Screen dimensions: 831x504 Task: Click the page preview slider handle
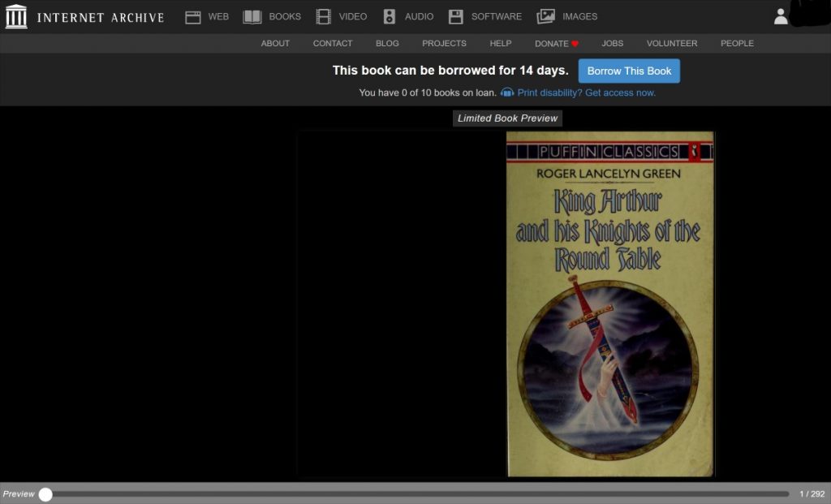(45, 493)
